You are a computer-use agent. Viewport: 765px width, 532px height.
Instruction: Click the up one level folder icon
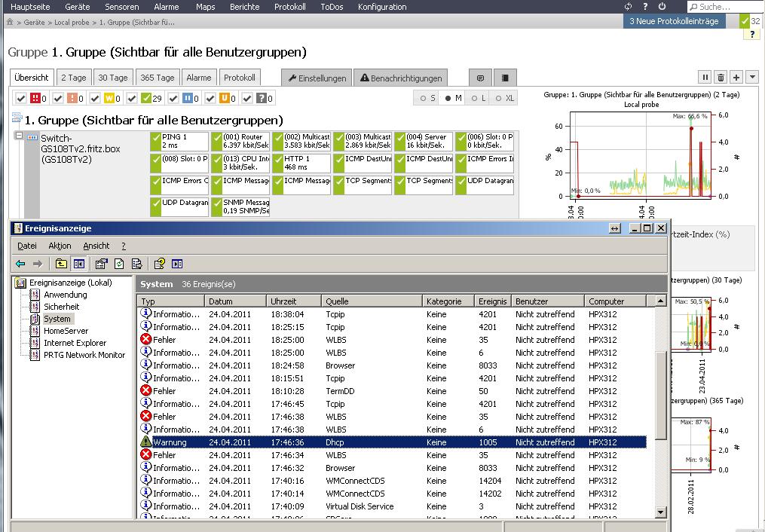coord(61,264)
